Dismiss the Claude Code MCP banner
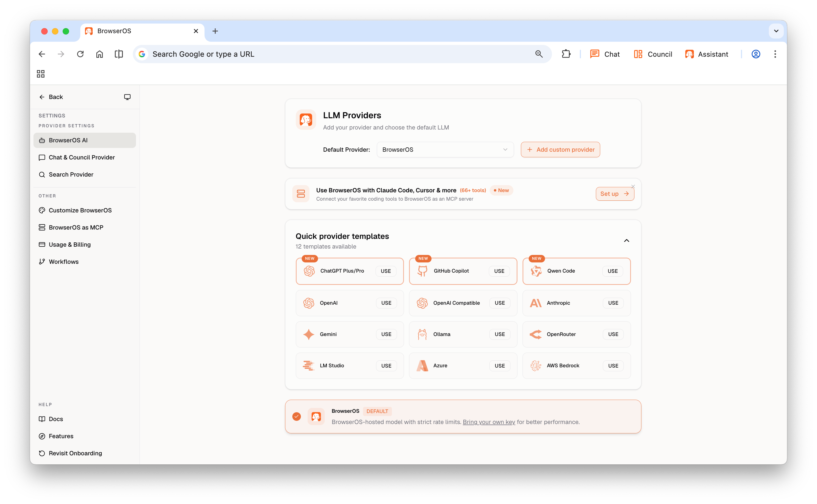817x504 pixels. pyautogui.click(x=633, y=186)
